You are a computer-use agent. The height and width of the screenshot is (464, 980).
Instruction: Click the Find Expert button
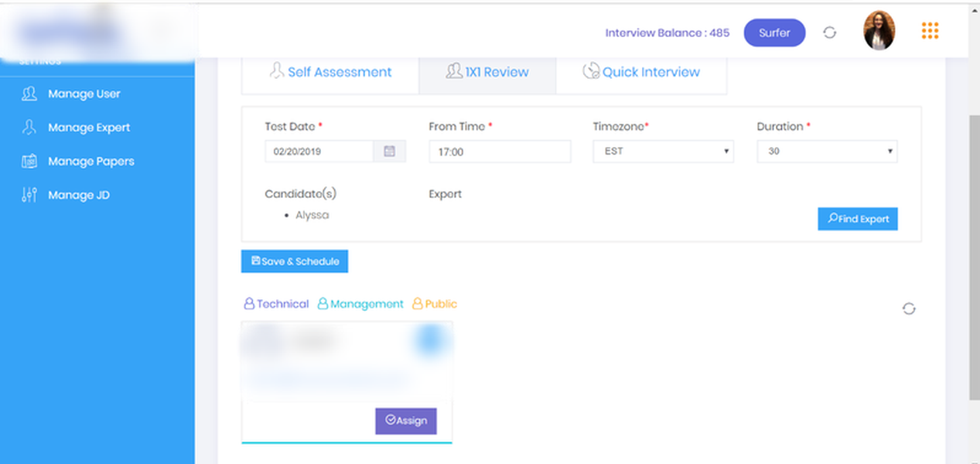tap(858, 219)
